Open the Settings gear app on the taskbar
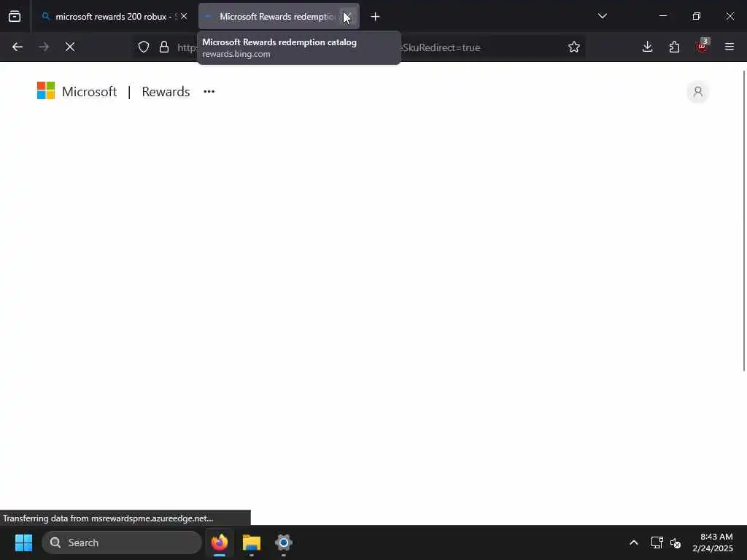This screenshot has width=747, height=560. [284, 542]
